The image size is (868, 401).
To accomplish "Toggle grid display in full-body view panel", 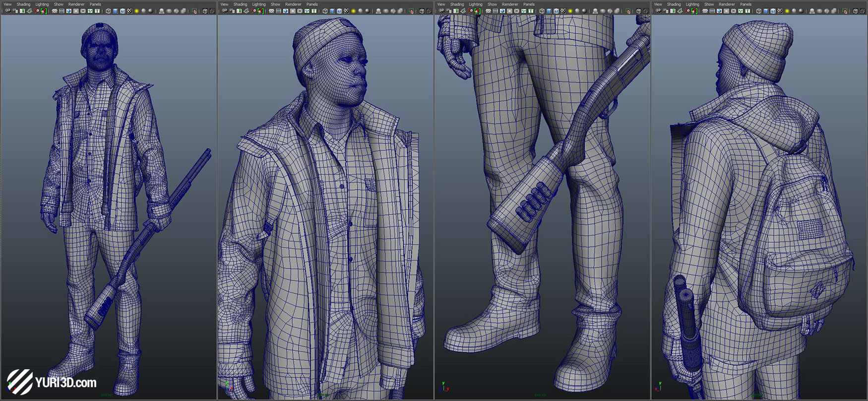I will [55, 11].
